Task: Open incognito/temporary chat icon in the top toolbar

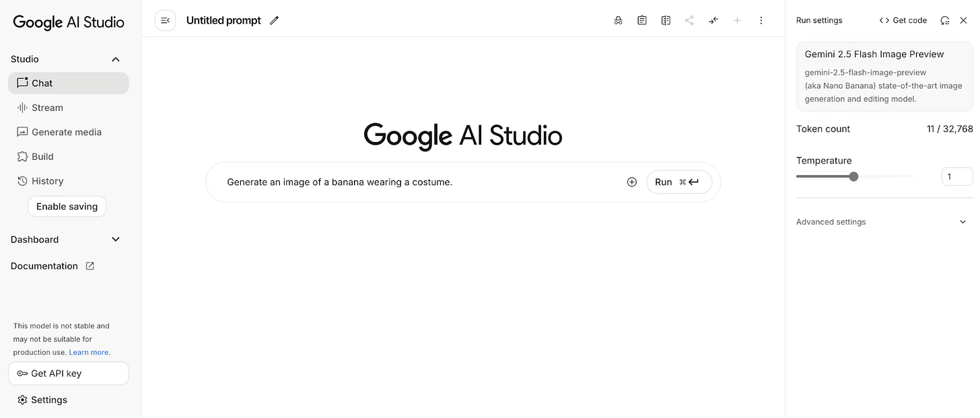Action: click(x=619, y=21)
